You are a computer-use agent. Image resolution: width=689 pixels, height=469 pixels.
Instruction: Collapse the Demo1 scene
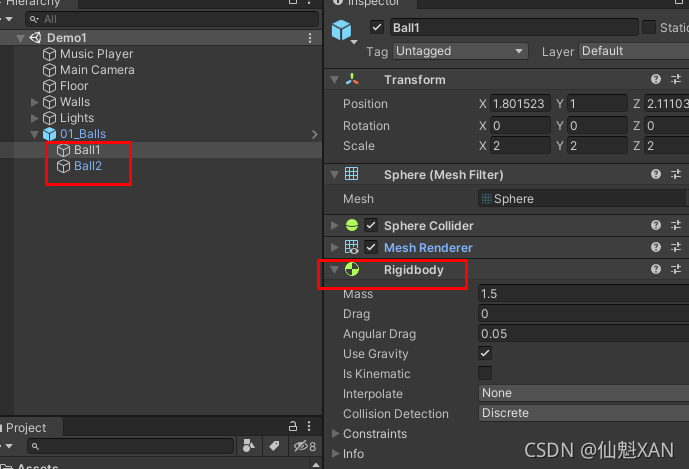[20, 38]
